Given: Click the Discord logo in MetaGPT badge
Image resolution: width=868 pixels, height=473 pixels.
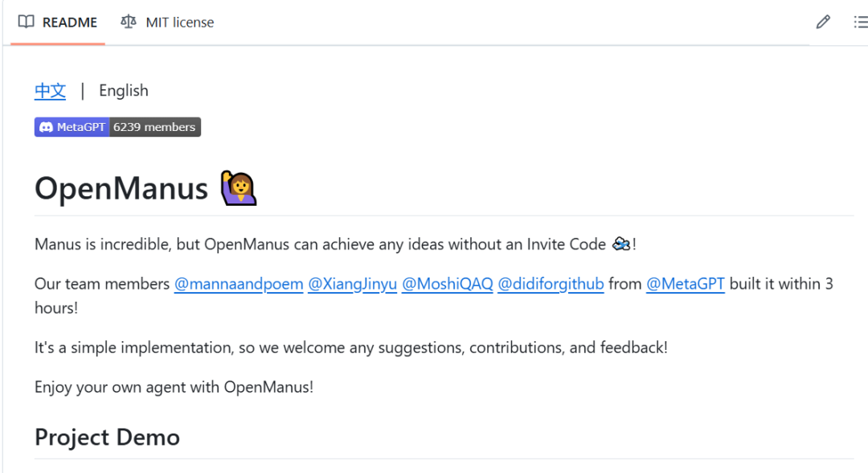Looking at the screenshot, I should 46,127.
